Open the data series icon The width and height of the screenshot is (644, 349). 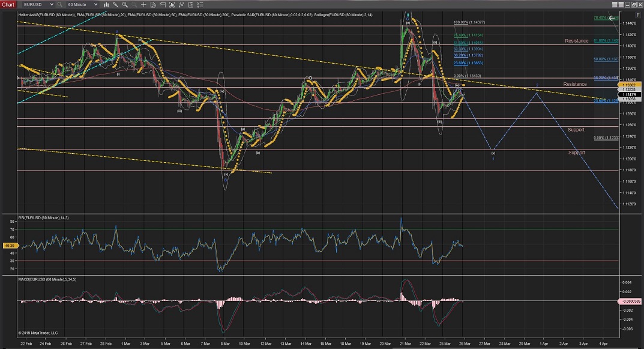172,5
